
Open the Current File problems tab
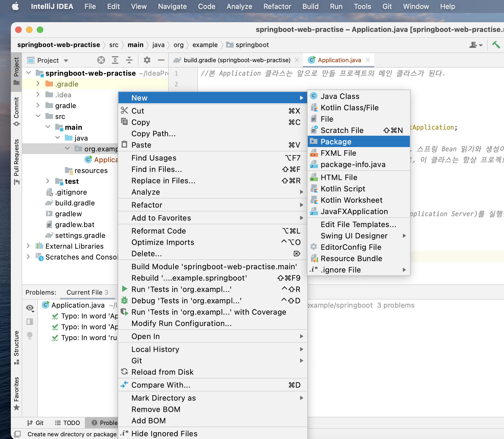tap(87, 292)
